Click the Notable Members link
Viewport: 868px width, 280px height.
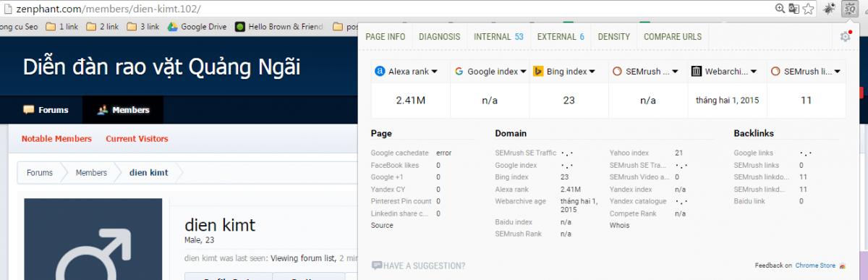pyautogui.click(x=56, y=139)
